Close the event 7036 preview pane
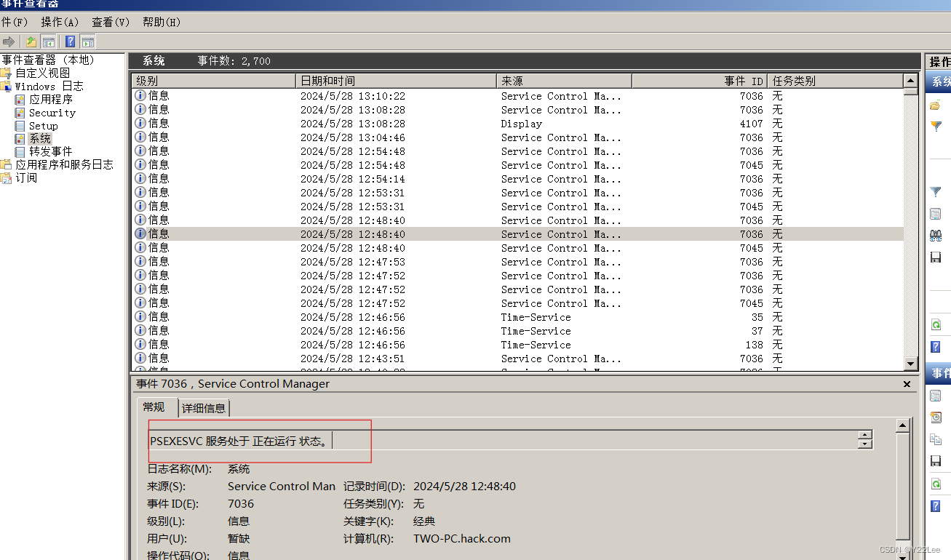 click(x=907, y=384)
